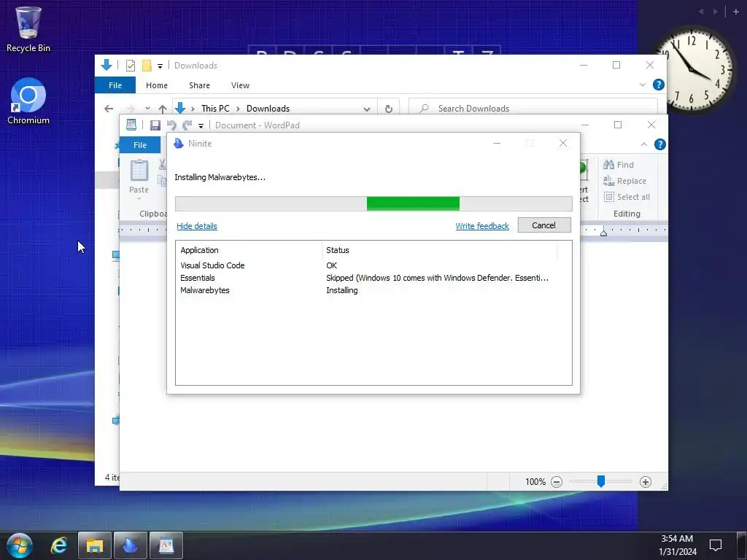Viewport: 747px width, 560px height.
Task: Click the Installing status of Malwarebytes
Action: [342, 290]
